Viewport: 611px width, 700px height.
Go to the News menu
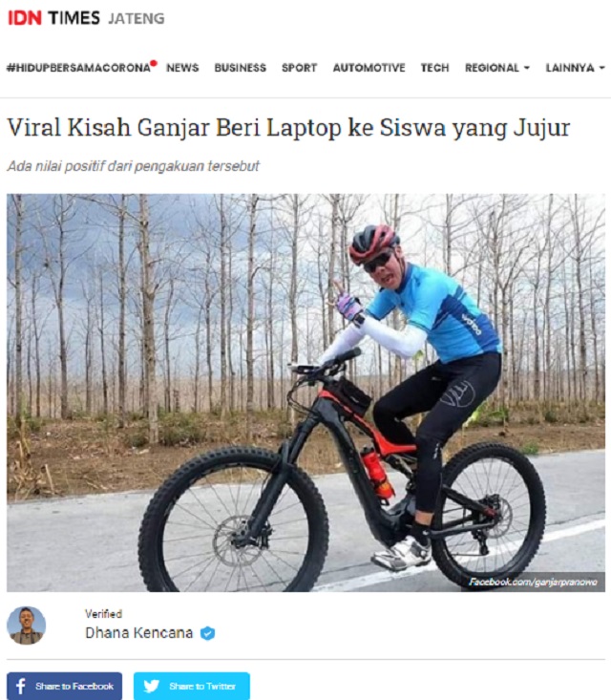pos(182,68)
